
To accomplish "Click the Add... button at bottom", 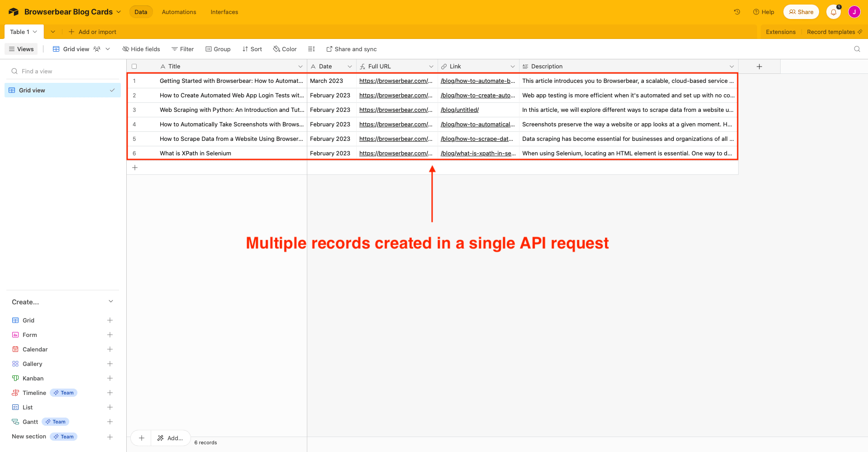I will [x=170, y=438].
